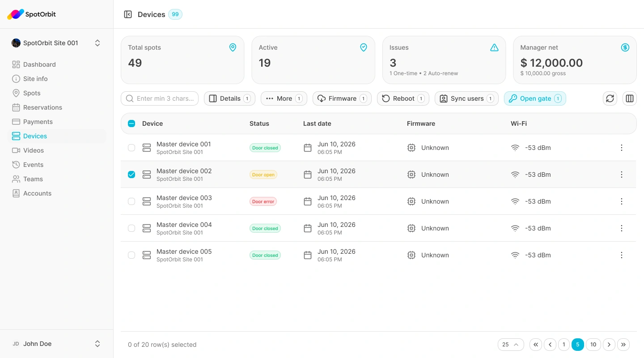Go to the previous page of devices
The height and width of the screenshot is (358, 644).
click(550, 345)
